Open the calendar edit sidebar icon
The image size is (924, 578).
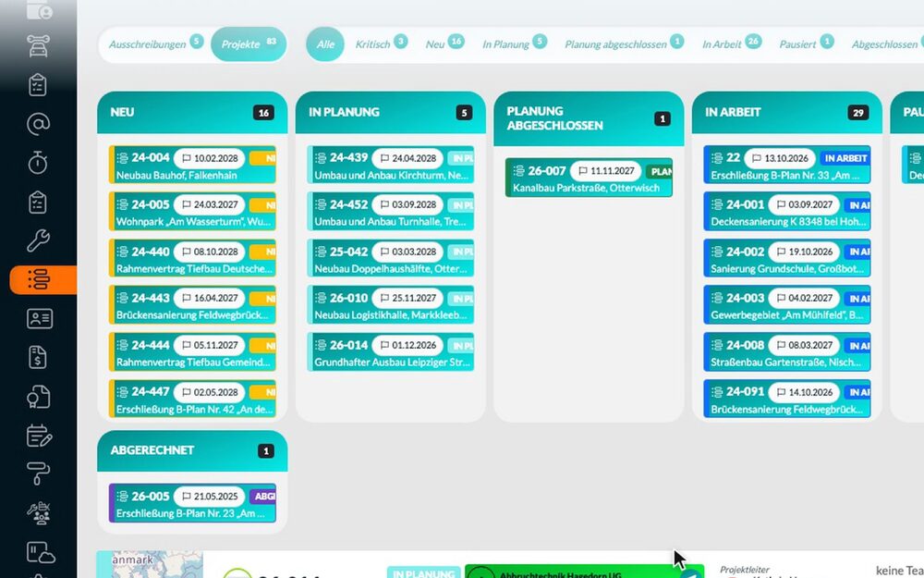pyautogui.click(x=40, y=436)
